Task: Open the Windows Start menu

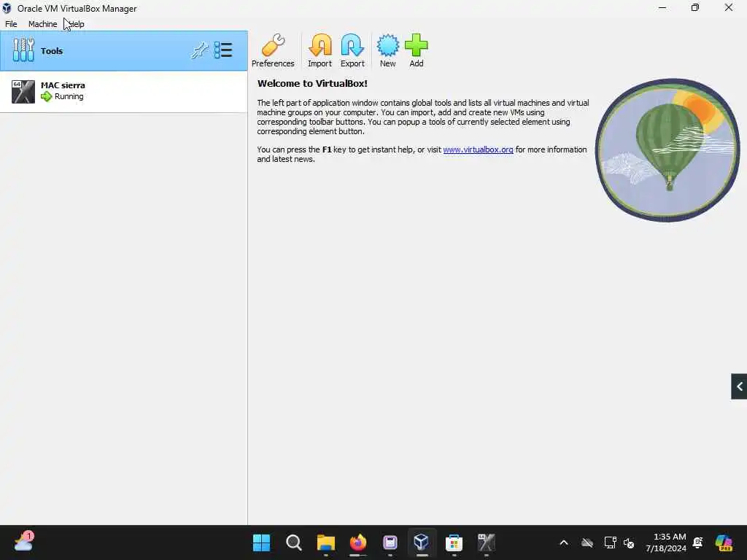Action: pos(261,542)
